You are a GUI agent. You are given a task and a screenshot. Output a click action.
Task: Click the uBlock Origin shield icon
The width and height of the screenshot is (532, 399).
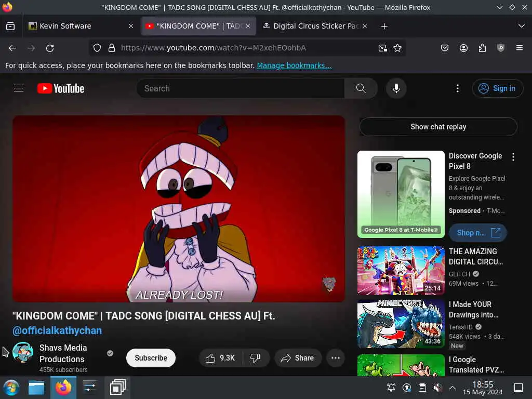coord(501,48)
